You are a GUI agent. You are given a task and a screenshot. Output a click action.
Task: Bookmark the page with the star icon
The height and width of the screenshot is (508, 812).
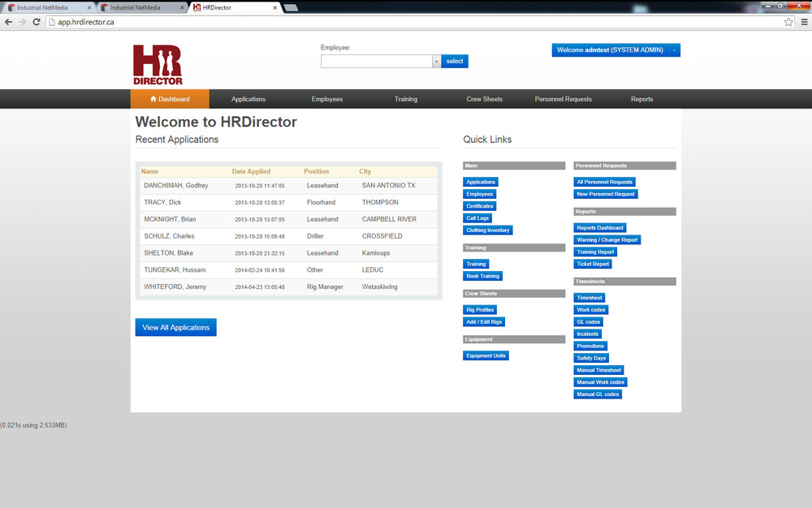[788, 22]
